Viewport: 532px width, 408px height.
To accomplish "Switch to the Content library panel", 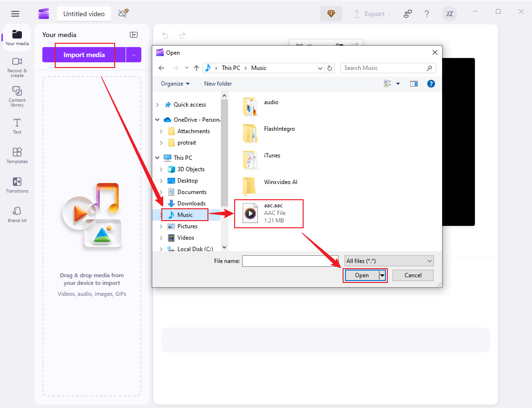I will (17, 97).
